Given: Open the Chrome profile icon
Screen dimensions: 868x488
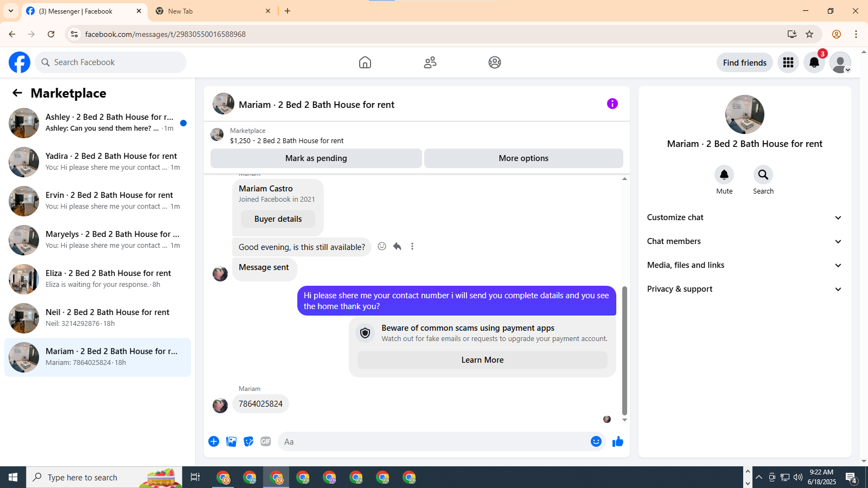Looking at the screenshot, I should click(837, 34).
